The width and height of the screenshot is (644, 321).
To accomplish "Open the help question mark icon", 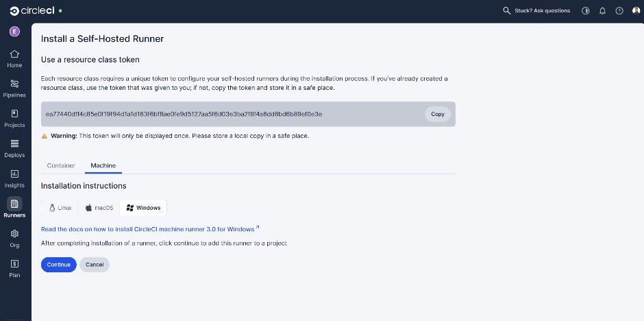I will [x=619, y=11].
